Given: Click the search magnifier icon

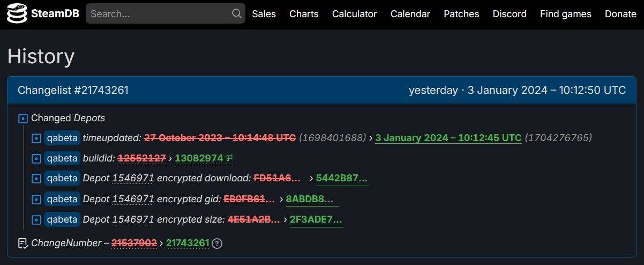Looking at the screenshot, I should point(236,14).
